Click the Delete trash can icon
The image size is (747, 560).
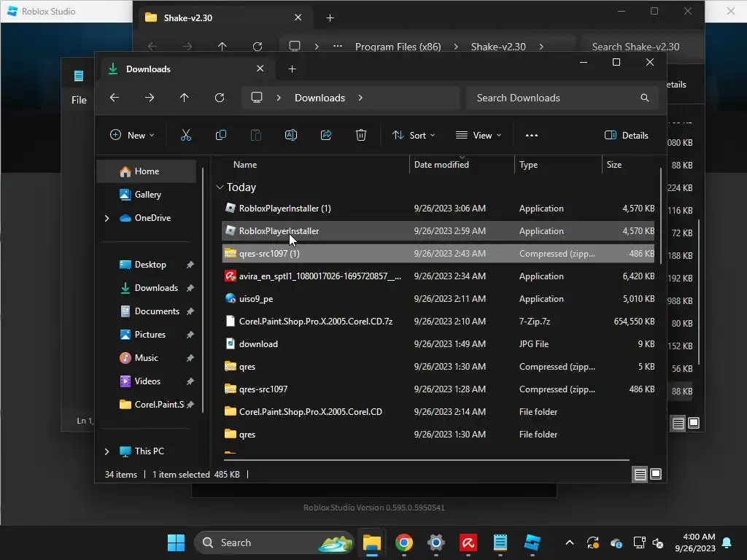click(361, 135)
